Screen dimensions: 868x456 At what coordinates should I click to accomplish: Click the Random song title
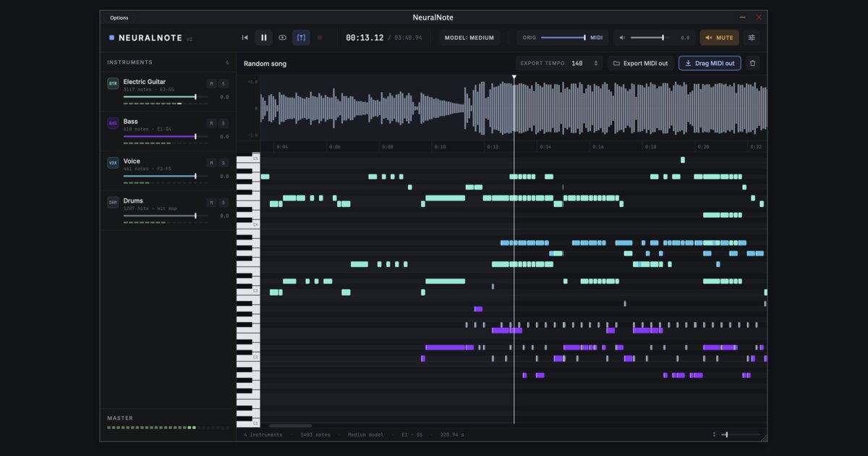[x=265, y=64]
